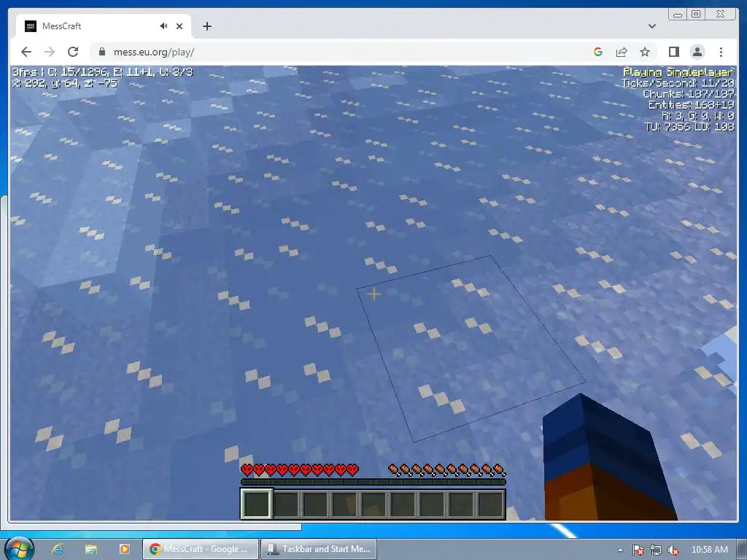This screenshot has width=747, height=560.
Task: Open the muted volume icon in tray
Action: pos(673,550)
